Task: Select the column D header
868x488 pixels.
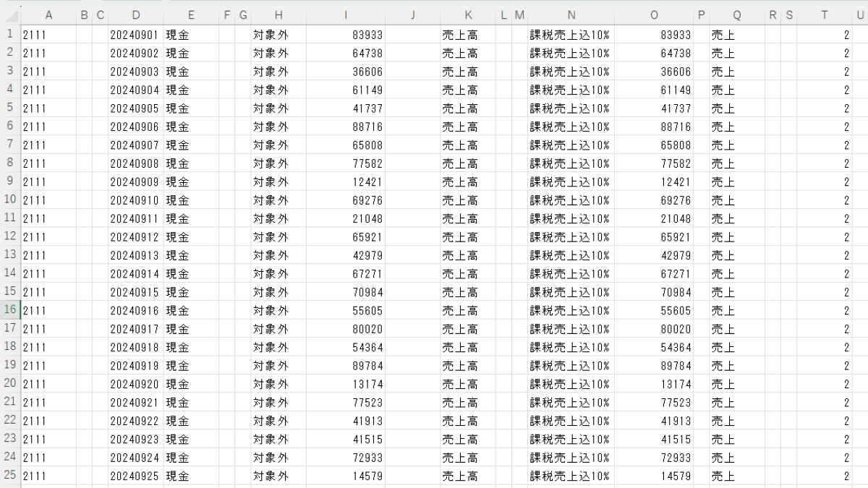Action: [x=136, y=15]
